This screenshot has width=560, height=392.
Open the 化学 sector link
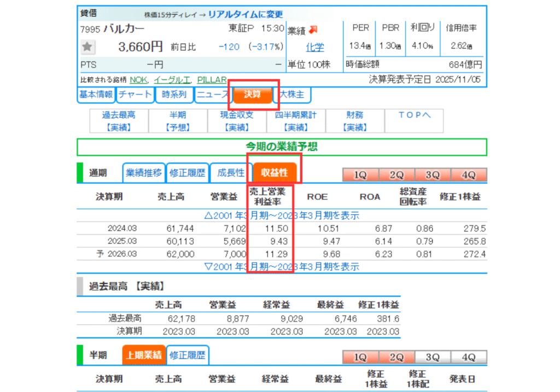314,47
